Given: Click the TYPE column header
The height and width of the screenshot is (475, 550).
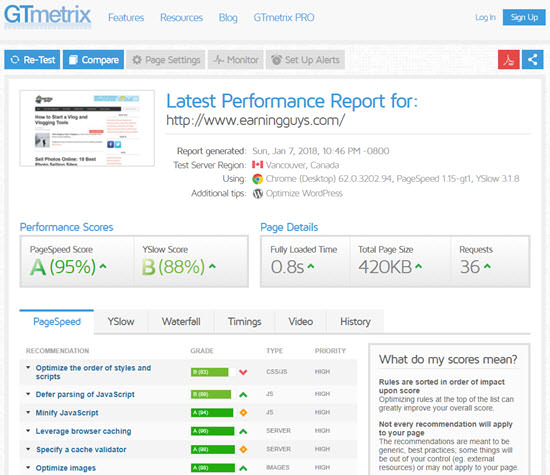Looking at the screenshot, I should tap(274, 351).
